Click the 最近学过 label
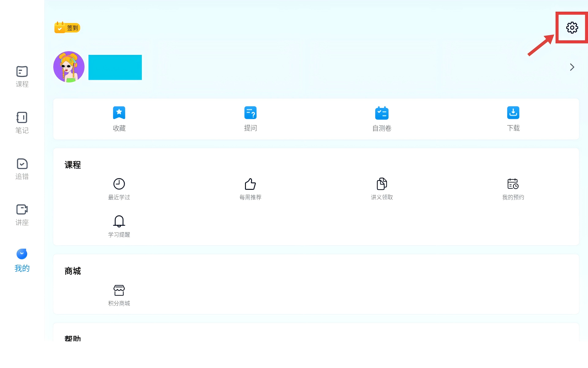This screenshot has height=368, width=588. click(119, 197)
